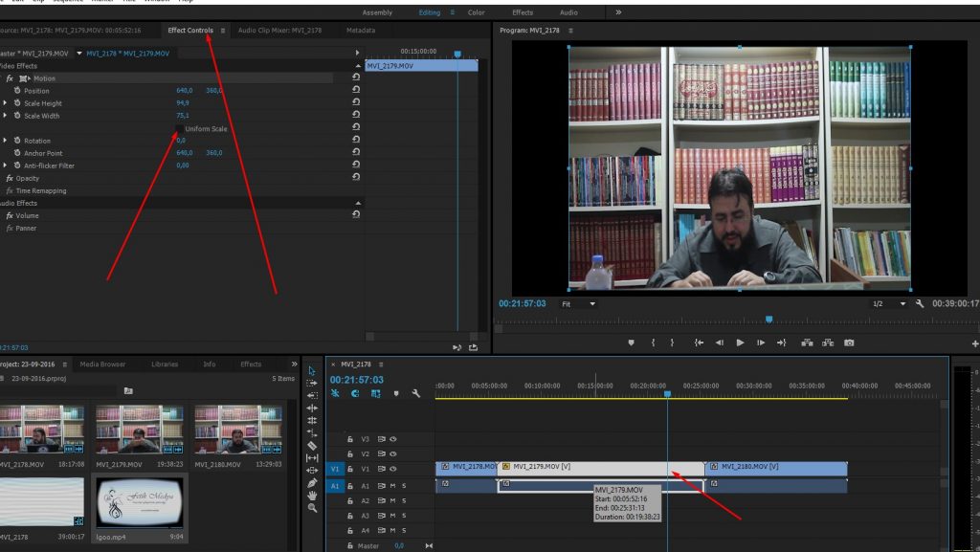Open the Media Browser tab
Viewport: 980px width, 552px height.
click(102, 364)
